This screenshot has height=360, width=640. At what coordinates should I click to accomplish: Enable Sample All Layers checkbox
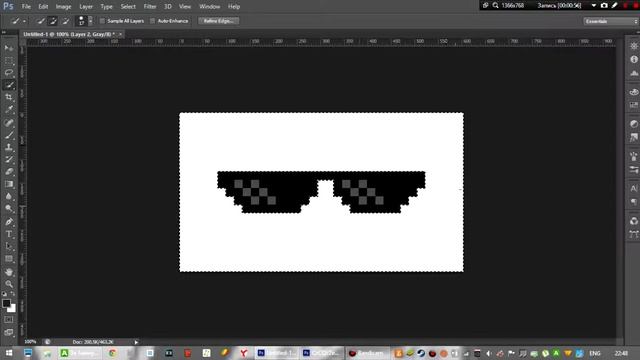(x=102, y=21)
